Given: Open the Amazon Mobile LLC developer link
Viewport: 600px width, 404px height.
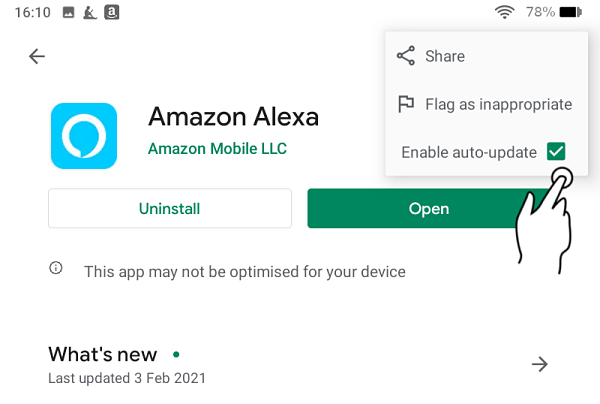Looking at the screenshot, I should pyautogui.click(x=217, y=149).
